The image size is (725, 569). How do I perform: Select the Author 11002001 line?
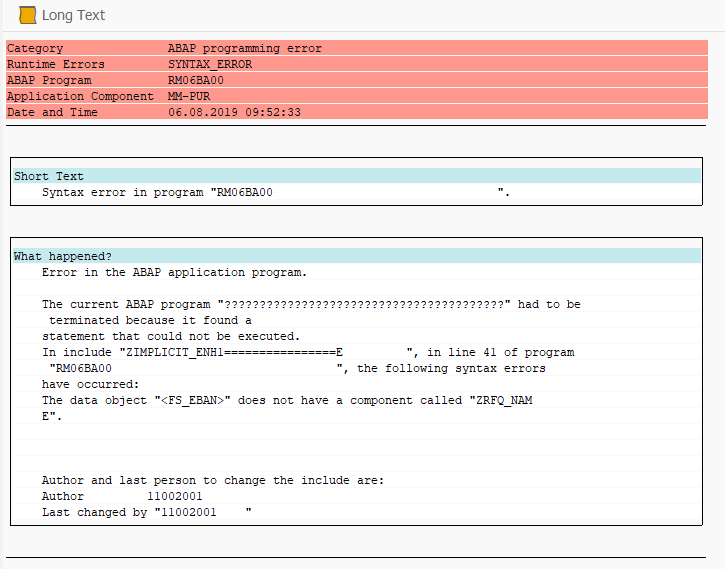pos(122,496)
